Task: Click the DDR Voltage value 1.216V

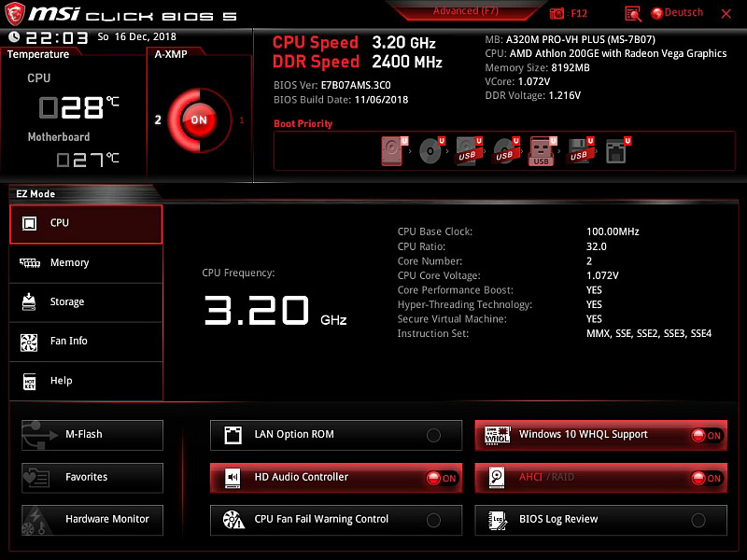Action: coord(564,95)
